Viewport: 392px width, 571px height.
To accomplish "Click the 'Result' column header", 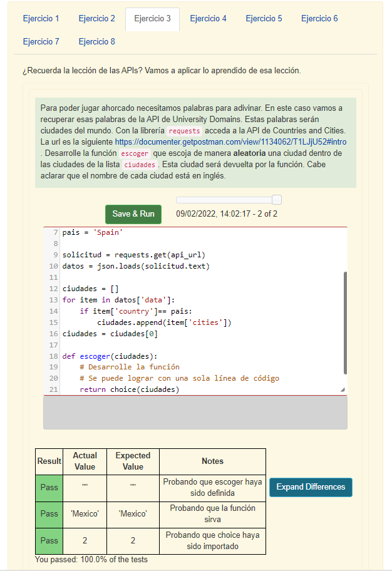I will point(49,461).
